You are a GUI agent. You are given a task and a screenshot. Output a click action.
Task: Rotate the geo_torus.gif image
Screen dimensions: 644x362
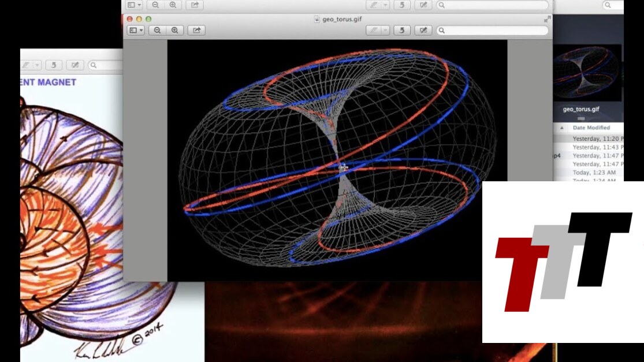pos(402,30)
